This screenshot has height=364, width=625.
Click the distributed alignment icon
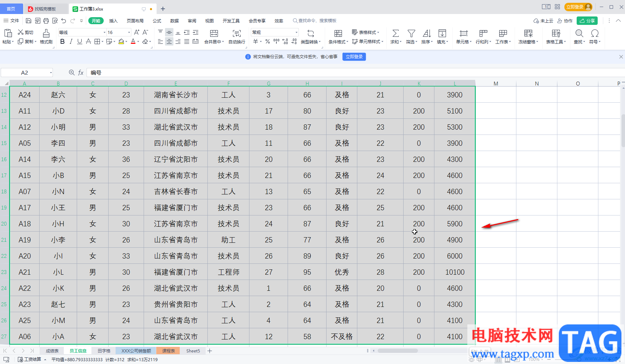pyautogui.click(x=195, y=42)
